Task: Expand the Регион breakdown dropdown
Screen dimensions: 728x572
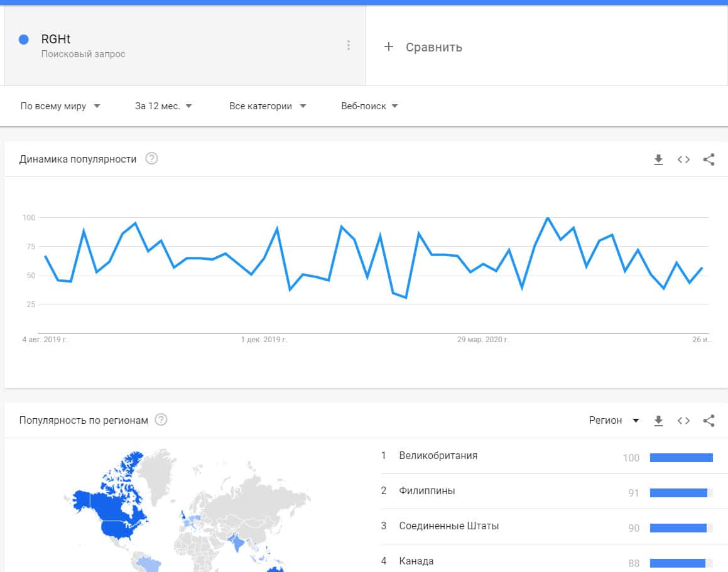Action: coord(614,421)
